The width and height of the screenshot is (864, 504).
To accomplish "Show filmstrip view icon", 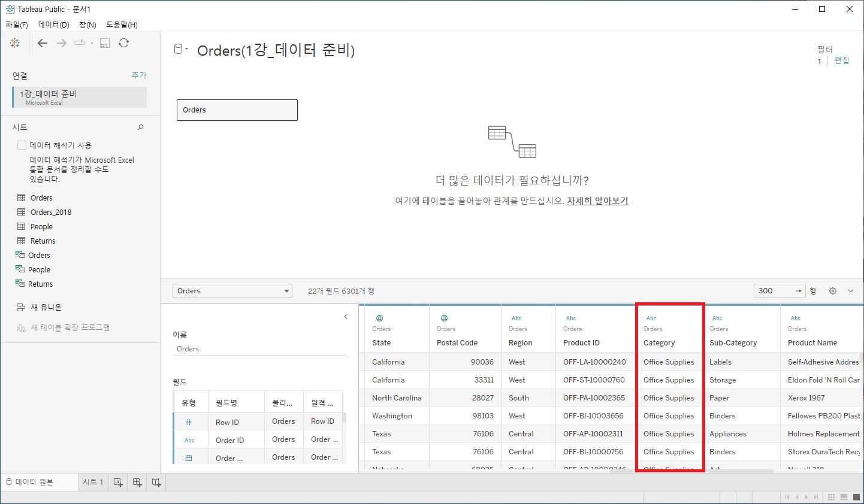I will pyautogui.click(x=844, y=497).
